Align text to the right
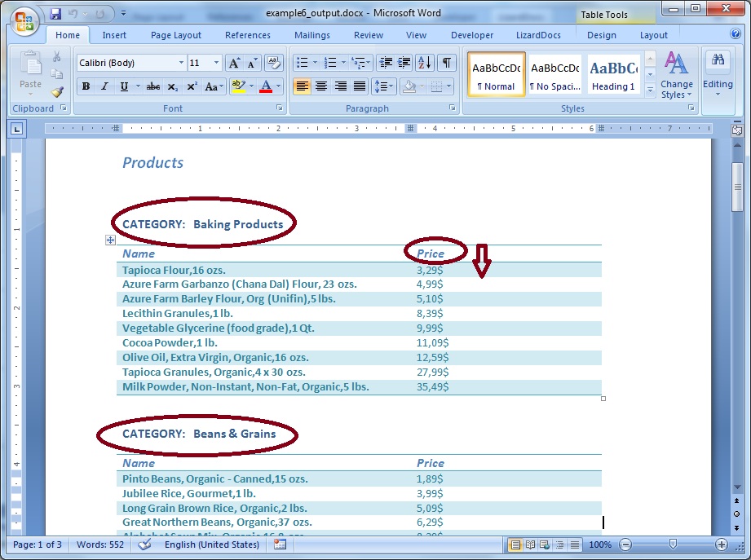The height and width of the screenshot is (560, 751). click(340, 86)
